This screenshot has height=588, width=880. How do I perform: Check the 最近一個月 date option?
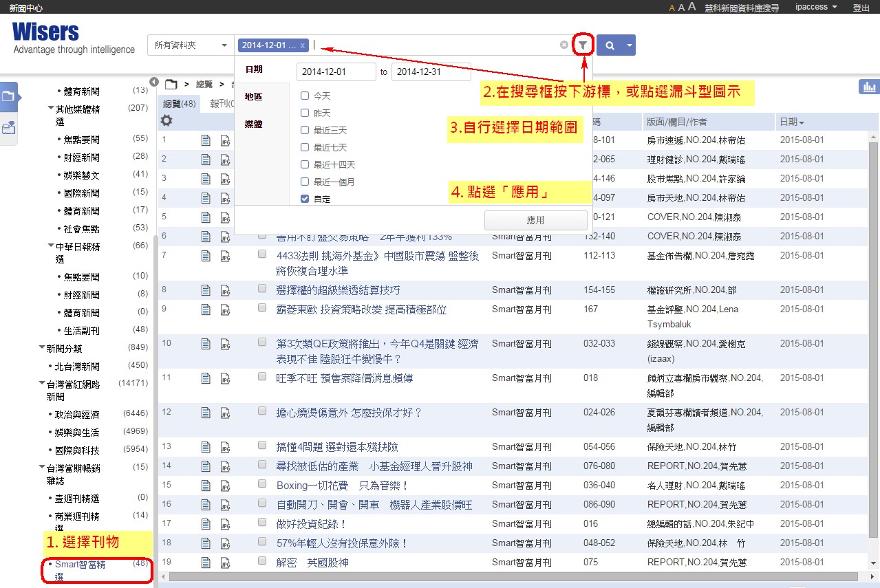click(x=305, y=182)
